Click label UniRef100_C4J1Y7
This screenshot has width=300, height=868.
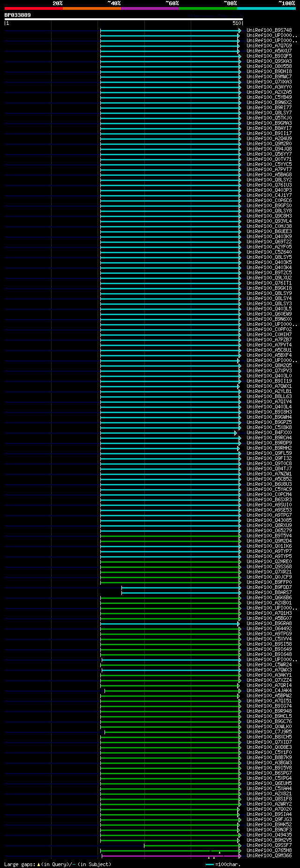pos(269,196)
